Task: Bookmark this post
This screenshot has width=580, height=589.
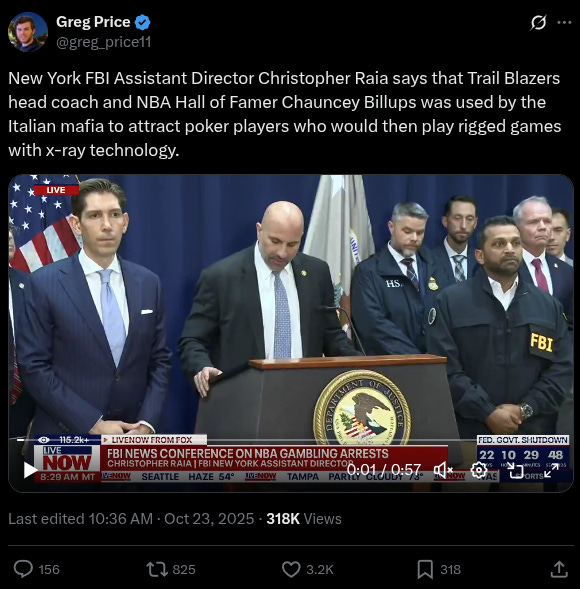Action: coord(425,569)
